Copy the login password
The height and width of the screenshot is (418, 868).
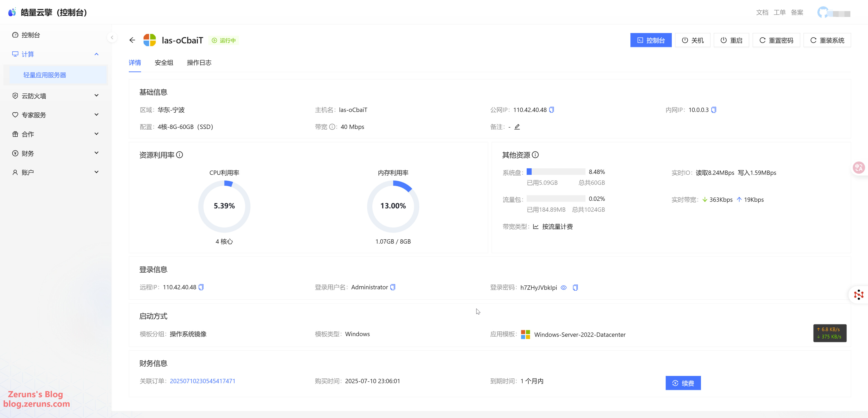point(575,287)
